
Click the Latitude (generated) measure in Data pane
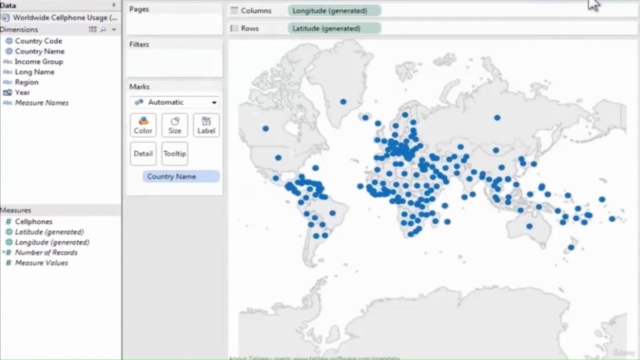click(49, 232)
